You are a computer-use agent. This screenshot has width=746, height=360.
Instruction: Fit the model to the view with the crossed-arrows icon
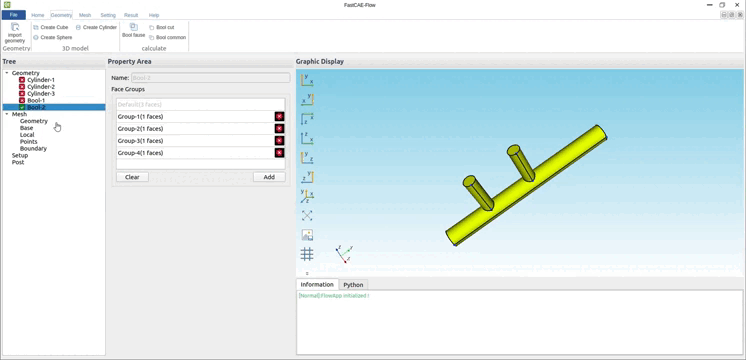[x=307, y=216]
